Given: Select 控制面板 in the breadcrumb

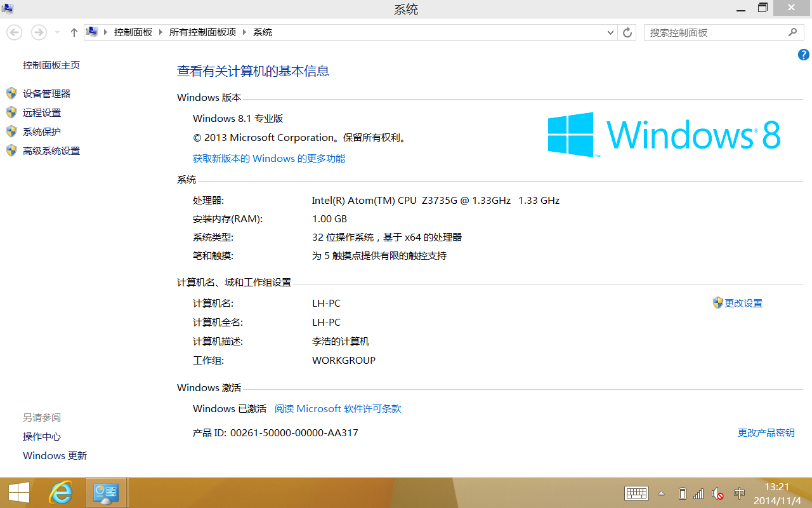Looking at the screenshot, I should click(133, 32).
